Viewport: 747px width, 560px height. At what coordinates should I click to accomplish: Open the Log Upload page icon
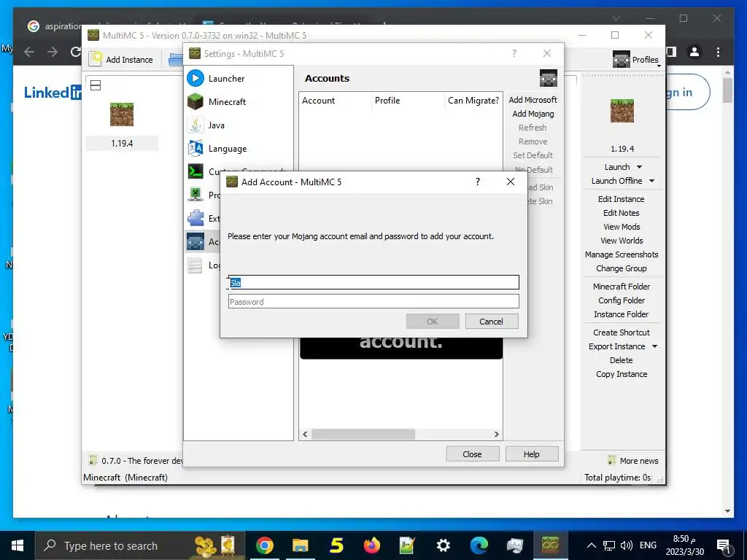pos(196,265)
